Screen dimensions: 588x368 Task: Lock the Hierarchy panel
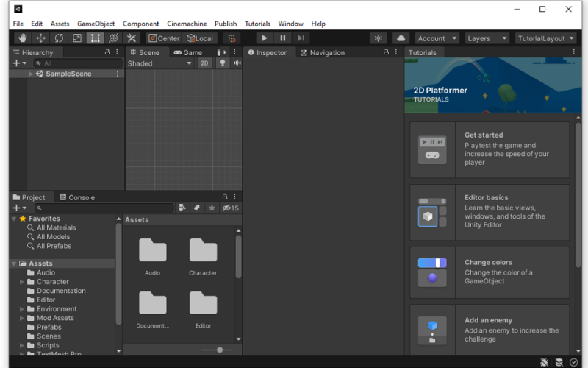coord(107,52)
